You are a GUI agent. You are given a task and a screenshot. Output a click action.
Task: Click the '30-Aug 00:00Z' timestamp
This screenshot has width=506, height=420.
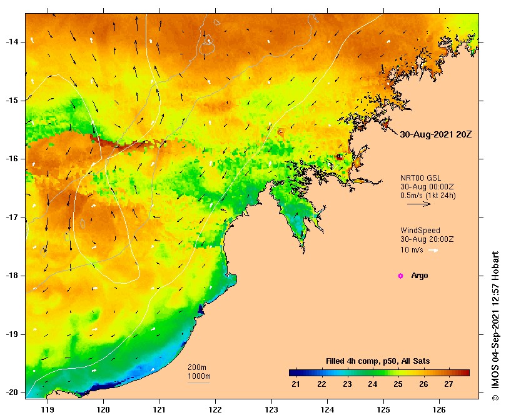427,187
